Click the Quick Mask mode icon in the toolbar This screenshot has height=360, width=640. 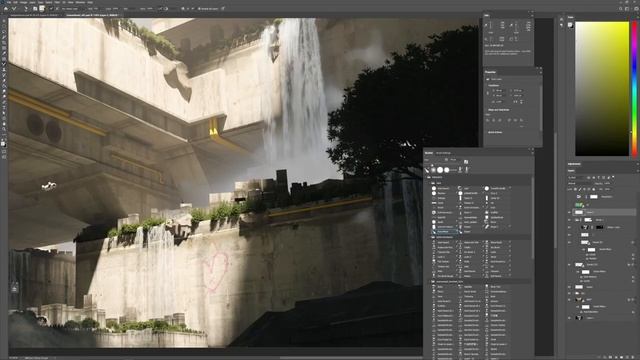[x=4, y=151]
